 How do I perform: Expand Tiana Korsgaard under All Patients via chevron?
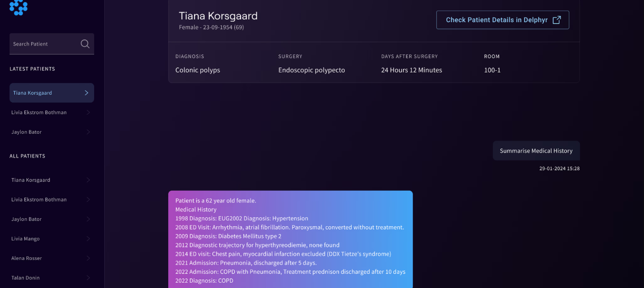[x=88, y=180]
